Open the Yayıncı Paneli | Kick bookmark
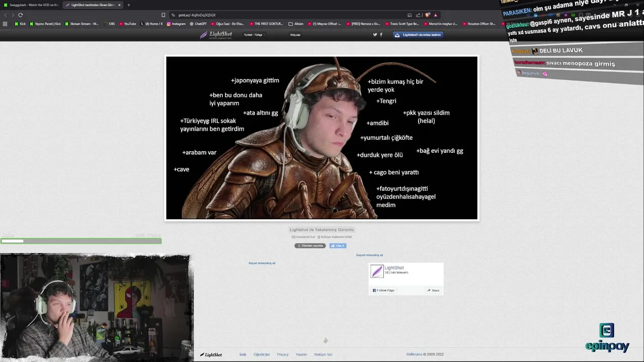Viewport: 644px width, 362px height. (45, 24)
